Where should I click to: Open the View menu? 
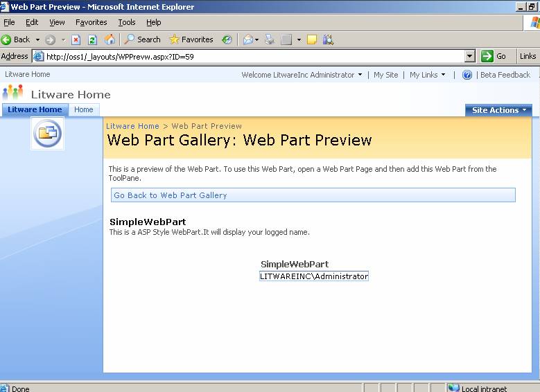coord(57,22)
